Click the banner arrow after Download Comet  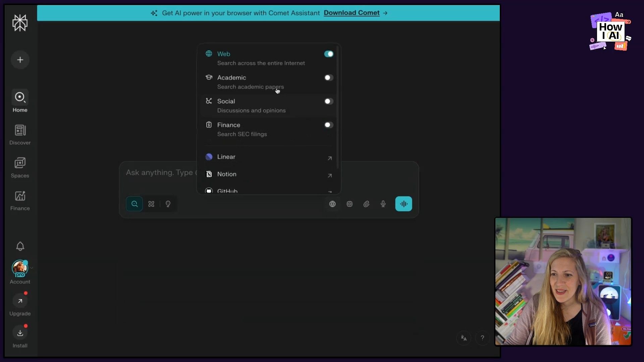(x=385, y=13)
